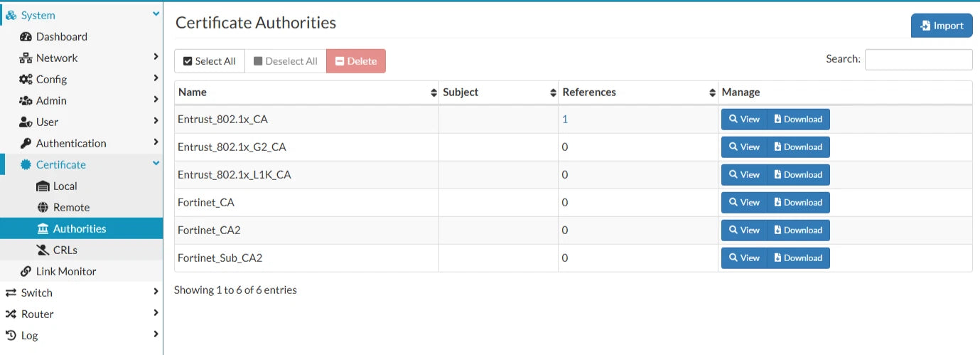
Task: Open reference count link for Entrust_802.1x_CA
Action: 565,120
